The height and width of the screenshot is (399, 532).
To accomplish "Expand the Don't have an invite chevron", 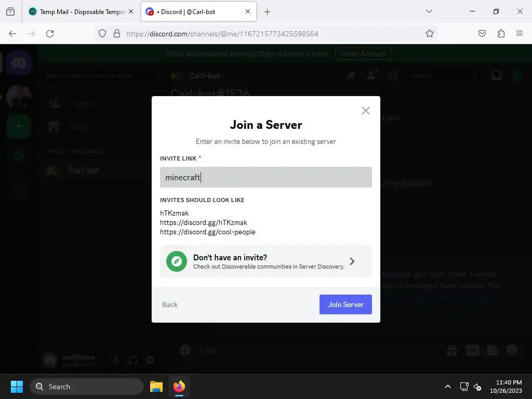I will pos(352,261).
